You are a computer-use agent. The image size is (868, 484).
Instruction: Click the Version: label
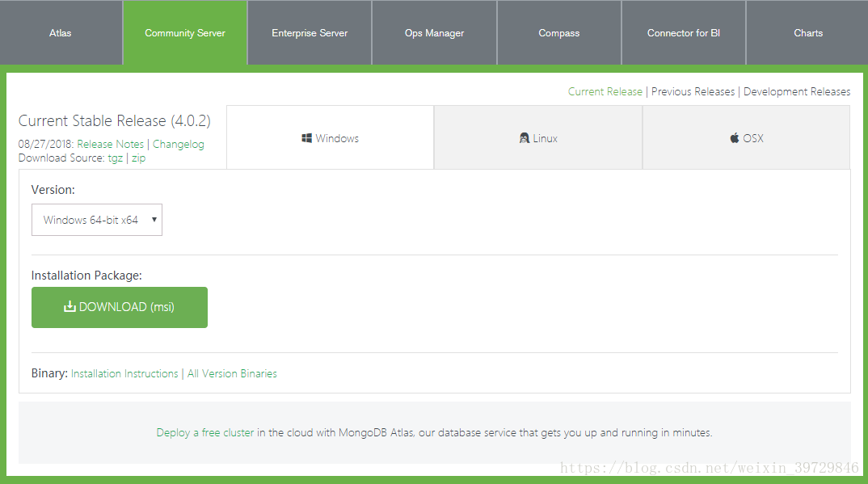[x=53, y=190]
